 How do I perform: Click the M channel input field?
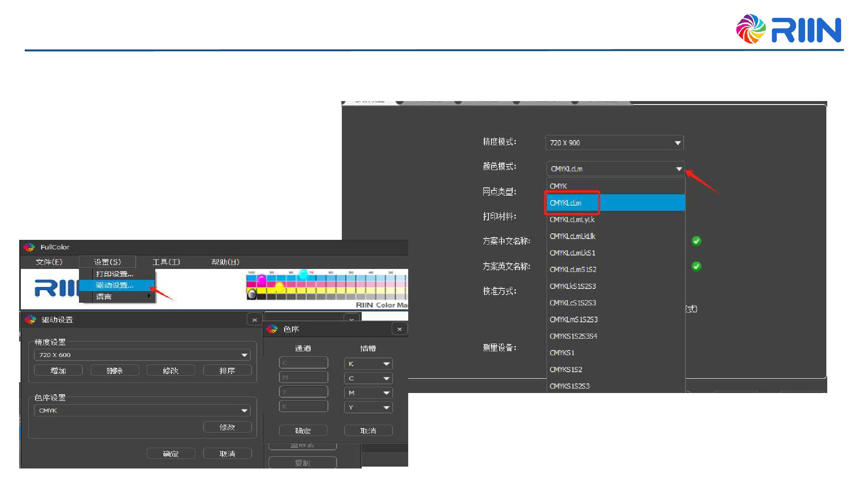[303, 377]
